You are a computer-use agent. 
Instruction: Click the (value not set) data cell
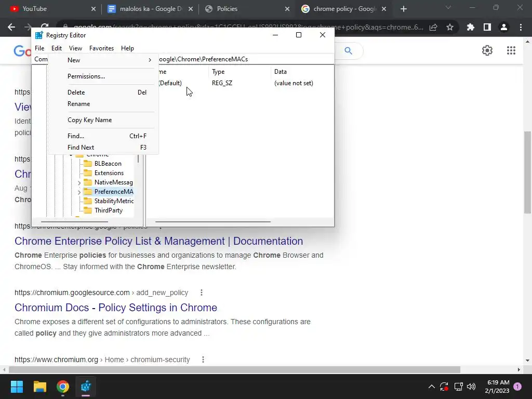pyautogui.click(x=294, y=83)
